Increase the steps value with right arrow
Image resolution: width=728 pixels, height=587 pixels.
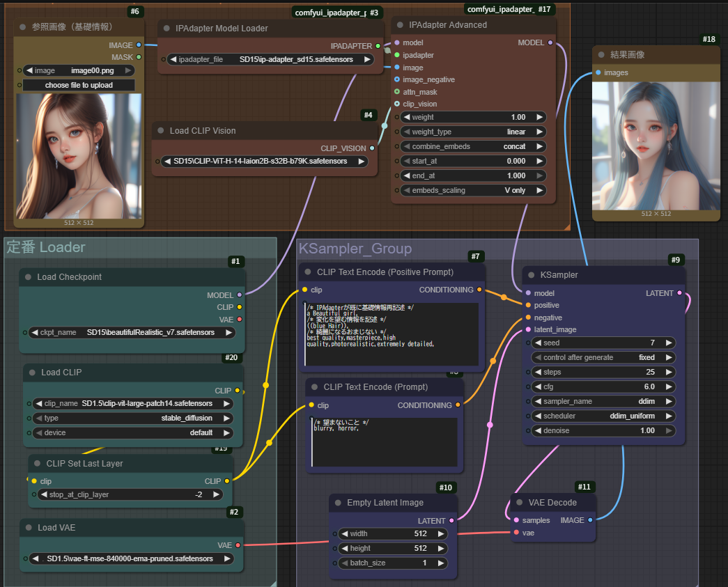669,372
